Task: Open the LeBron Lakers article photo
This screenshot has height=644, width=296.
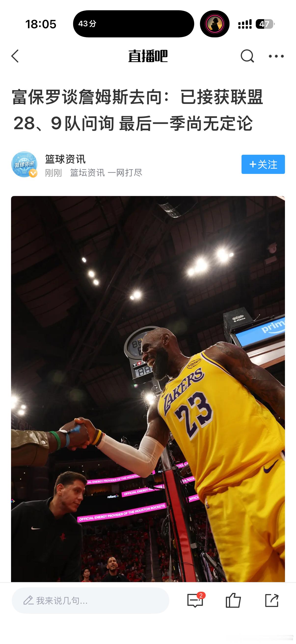Action: [148, 389]
